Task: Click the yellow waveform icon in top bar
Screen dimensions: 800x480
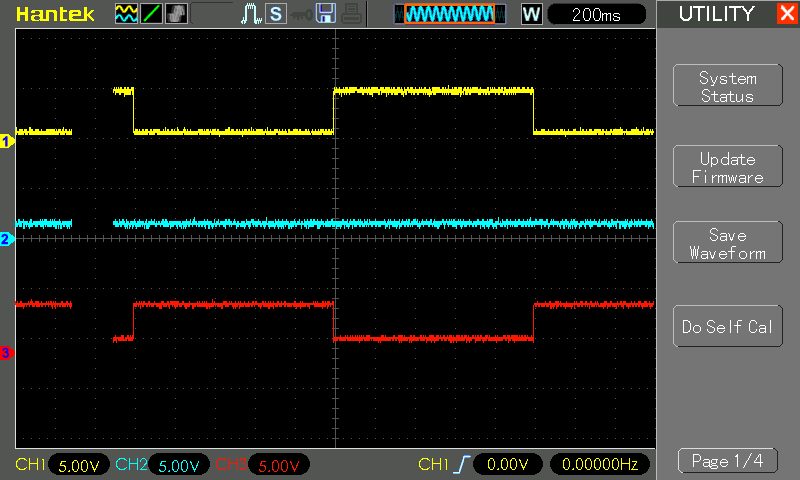Action: coord(126,14)
